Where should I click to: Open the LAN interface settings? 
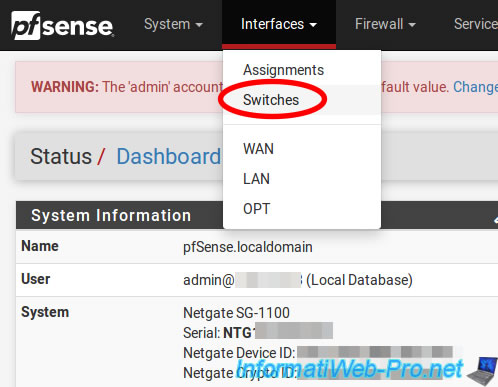point(256,179)
